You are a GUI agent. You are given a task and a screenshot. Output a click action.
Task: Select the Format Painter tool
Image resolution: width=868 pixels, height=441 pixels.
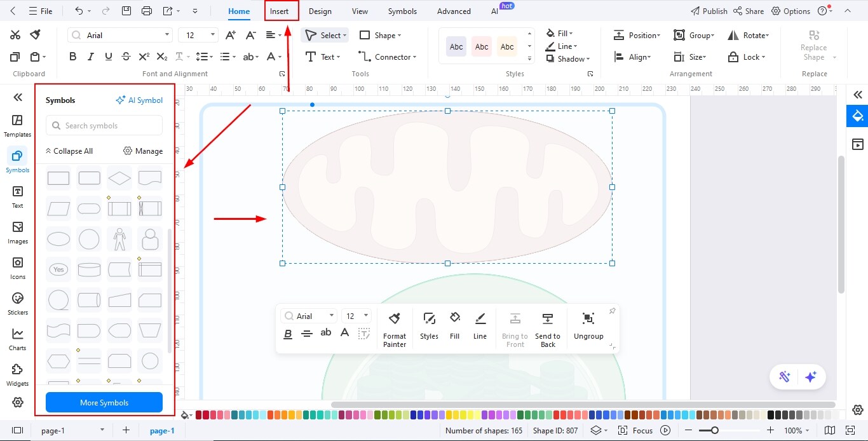point(394,327)
